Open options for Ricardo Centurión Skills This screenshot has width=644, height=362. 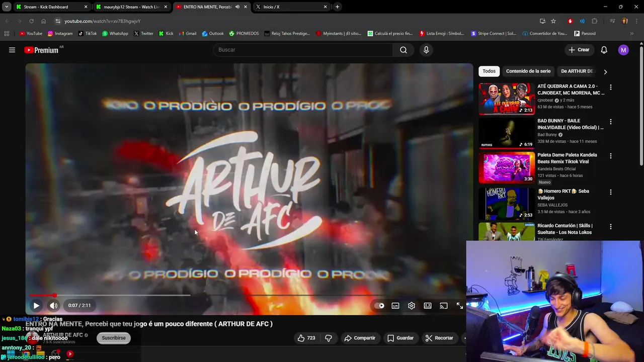click(x=611, y=226)
